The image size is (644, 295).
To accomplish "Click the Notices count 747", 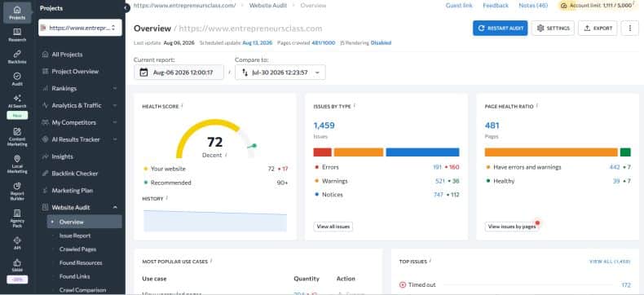I will pyautogui.click(x=439, y=195).
